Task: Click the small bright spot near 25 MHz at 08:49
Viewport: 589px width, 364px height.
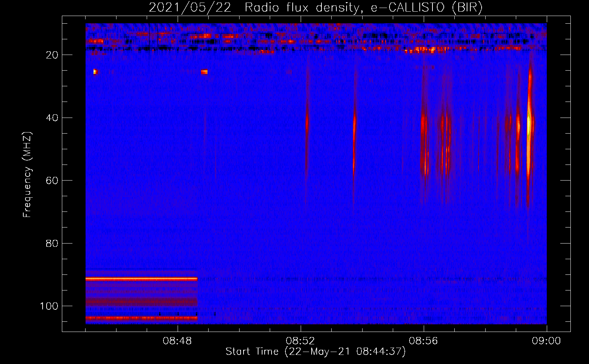Action: (x=204, y=72)
